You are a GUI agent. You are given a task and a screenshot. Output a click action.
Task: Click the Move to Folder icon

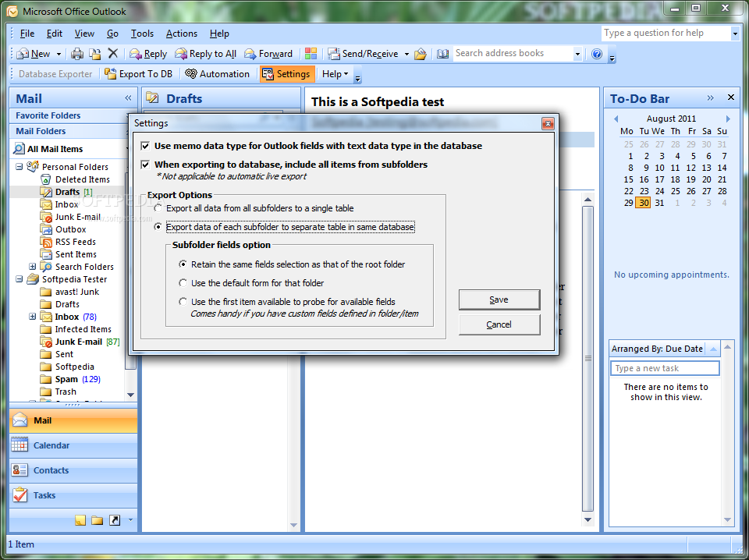[95, 54]
